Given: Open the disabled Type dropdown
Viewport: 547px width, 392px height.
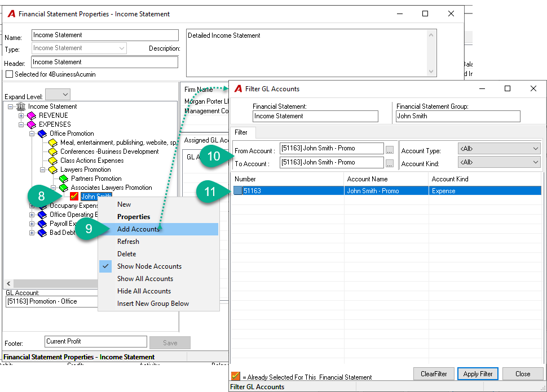Looking at the screenshot, I should (79, 48).
